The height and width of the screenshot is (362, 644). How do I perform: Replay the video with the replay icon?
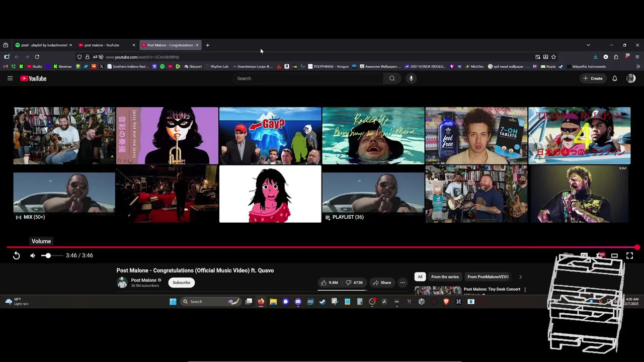coord(16,255)
